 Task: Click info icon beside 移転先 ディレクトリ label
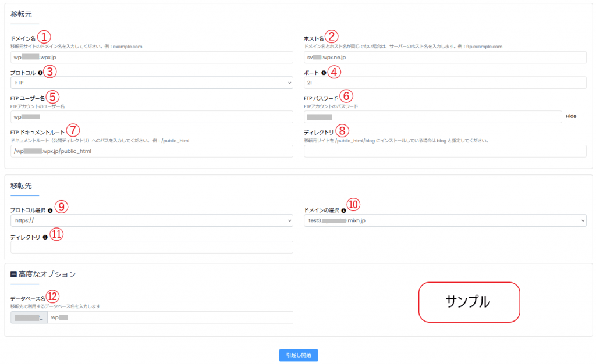pos(45,237)
